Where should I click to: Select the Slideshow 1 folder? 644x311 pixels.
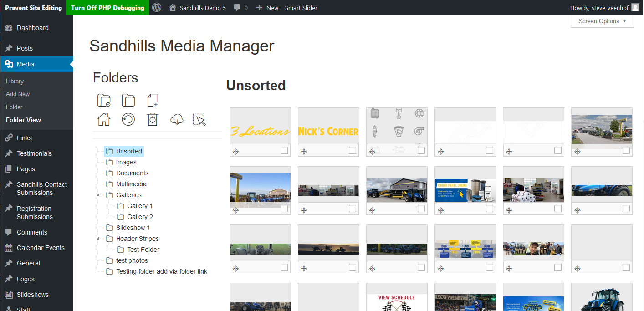[x=128, y=228]
